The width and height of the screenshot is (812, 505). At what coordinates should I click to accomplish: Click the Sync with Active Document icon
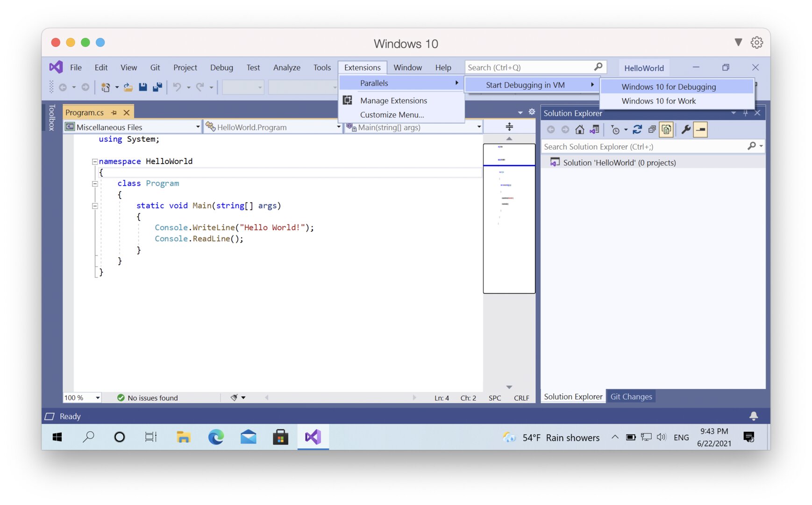pyautogui.click(x=637, y=130)
